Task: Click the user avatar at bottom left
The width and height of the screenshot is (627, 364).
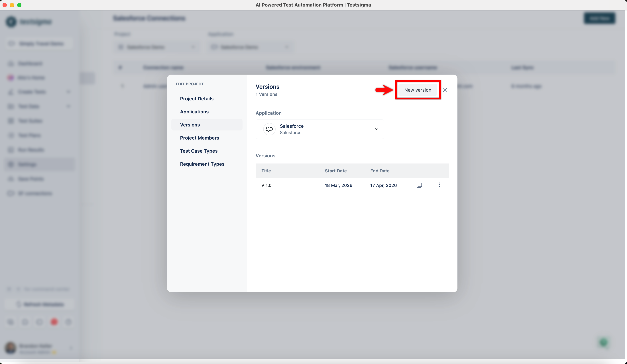Action: click(x=11, y=348)
